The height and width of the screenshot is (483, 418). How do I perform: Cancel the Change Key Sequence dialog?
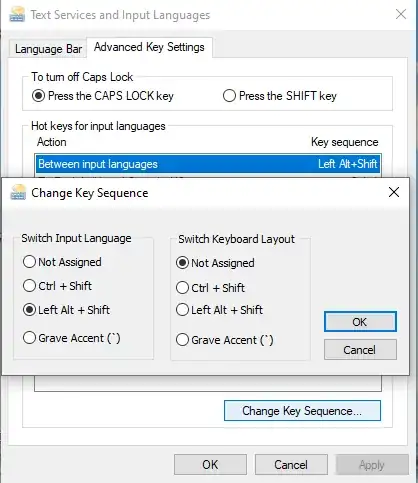(360, 350)
